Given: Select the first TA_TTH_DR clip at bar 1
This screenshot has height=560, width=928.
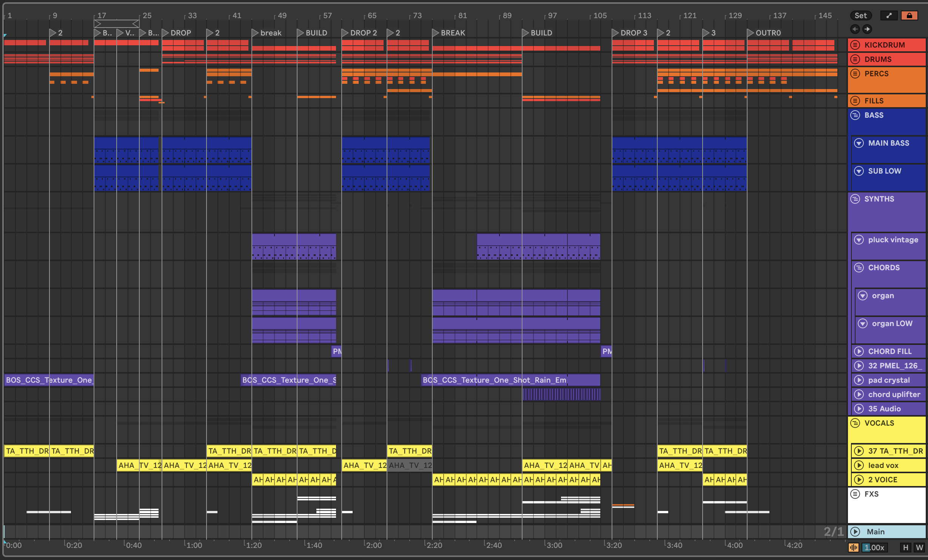Looking at the screenshot, I should point(26,451).
